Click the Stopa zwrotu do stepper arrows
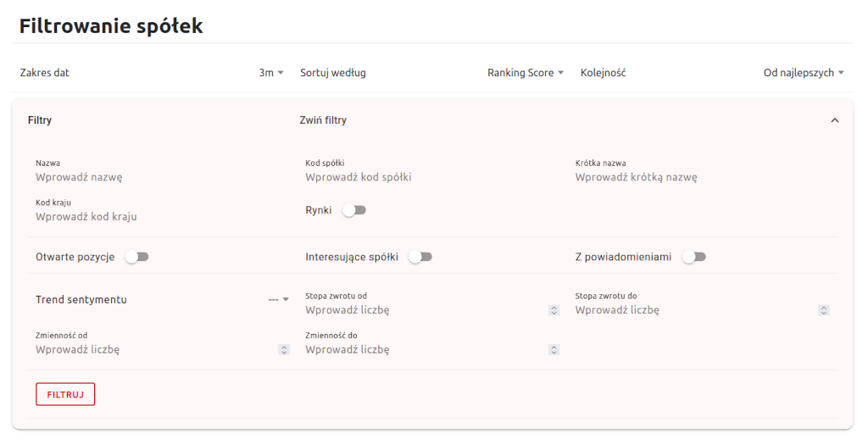868x444 pixels. pos(823,311)
